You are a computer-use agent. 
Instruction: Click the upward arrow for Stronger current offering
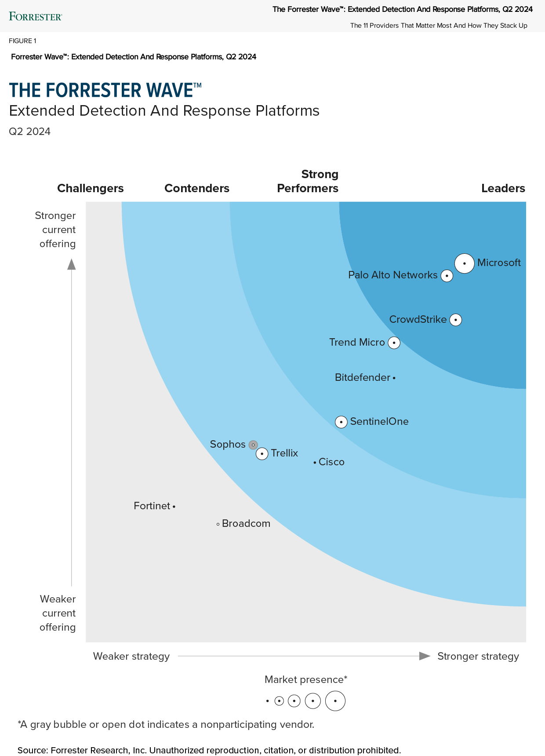(71, 264)
